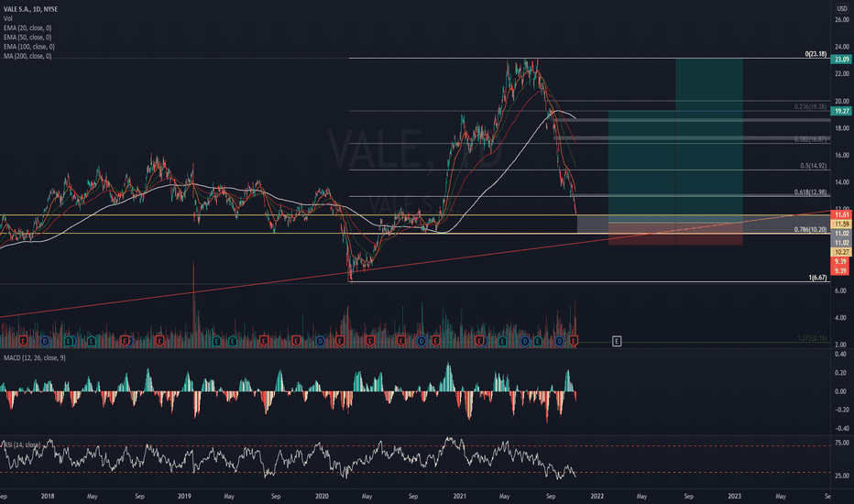This screenshot has height=504, width=854.
Task: Select the green long-position target box near 2022
Action: point(641,166)
